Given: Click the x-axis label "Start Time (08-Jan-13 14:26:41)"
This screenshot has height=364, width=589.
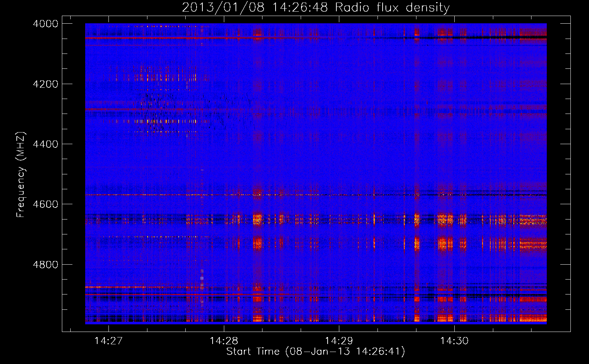Looking at the screenshot, I should (316, 352).
